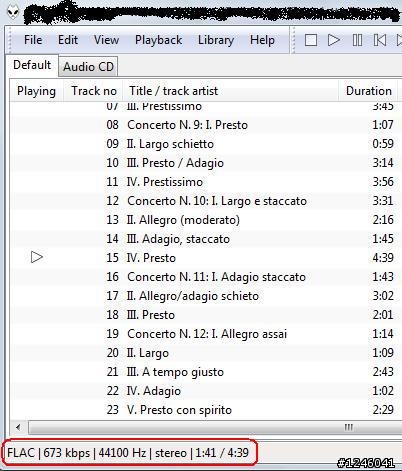Sort by the Playing column header
This screenshot has width=402, height=471.
click(36, 91)
